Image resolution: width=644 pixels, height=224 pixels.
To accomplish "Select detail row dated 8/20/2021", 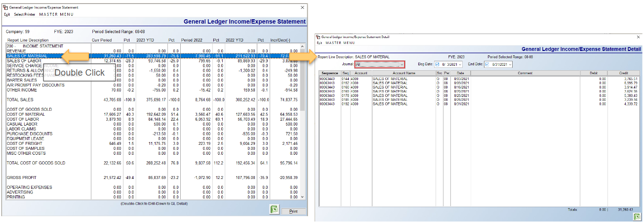I will [x=479, y=91].
